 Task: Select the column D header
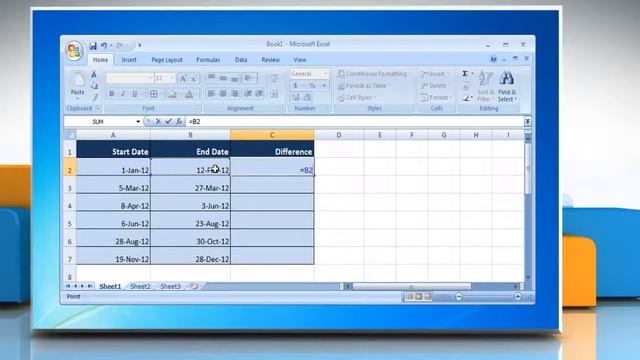[339, 135]
